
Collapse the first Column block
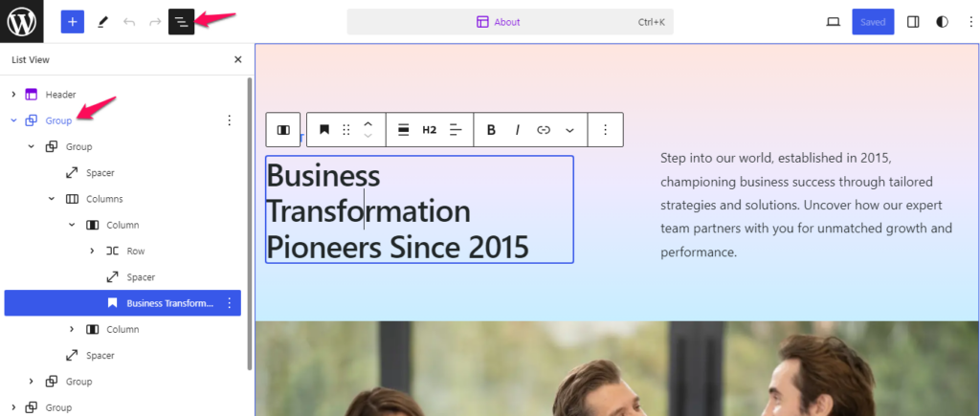(72, 225)
